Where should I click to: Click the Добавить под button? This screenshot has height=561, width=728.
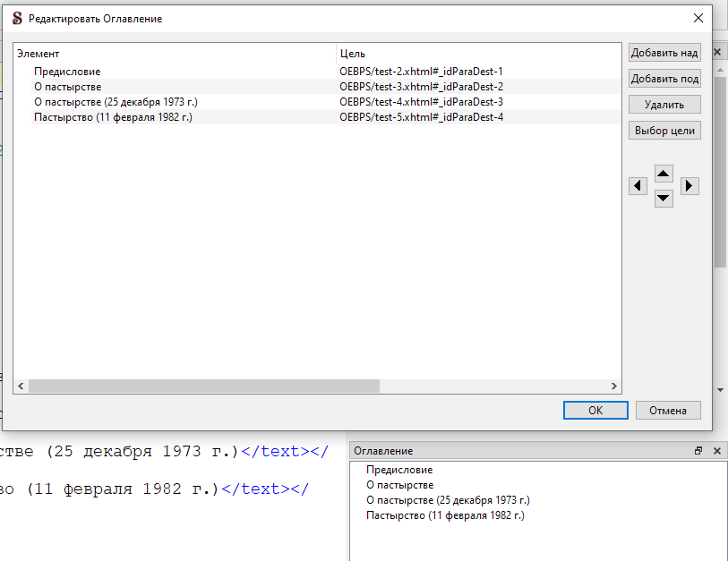click(664, 79)
